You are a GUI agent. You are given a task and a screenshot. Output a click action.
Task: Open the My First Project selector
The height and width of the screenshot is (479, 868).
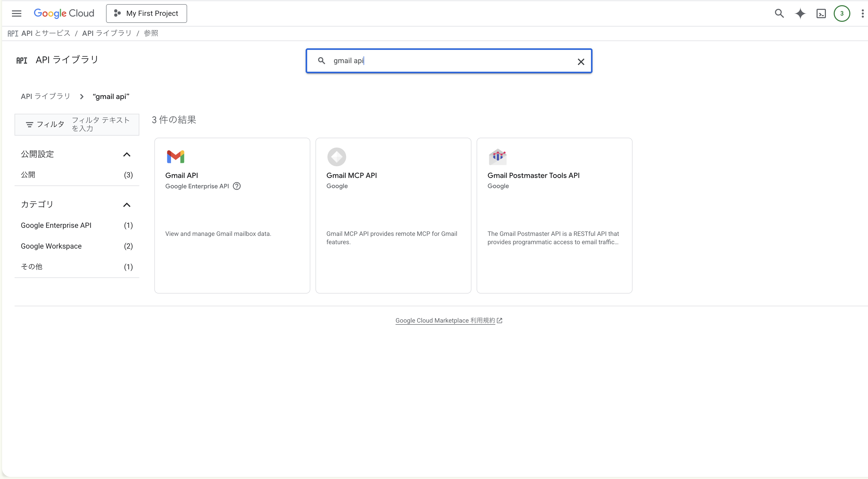point(146,14)
